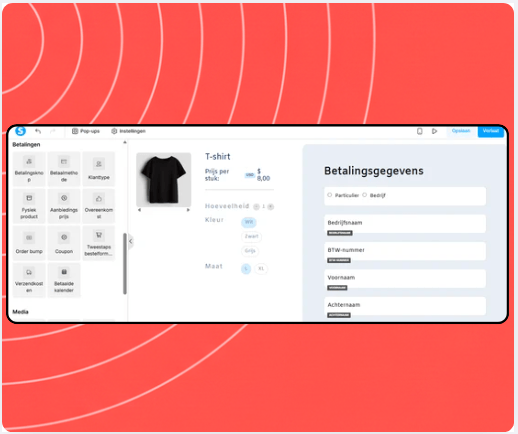
Task: Click the T-shirt product image
Action: 164,179
